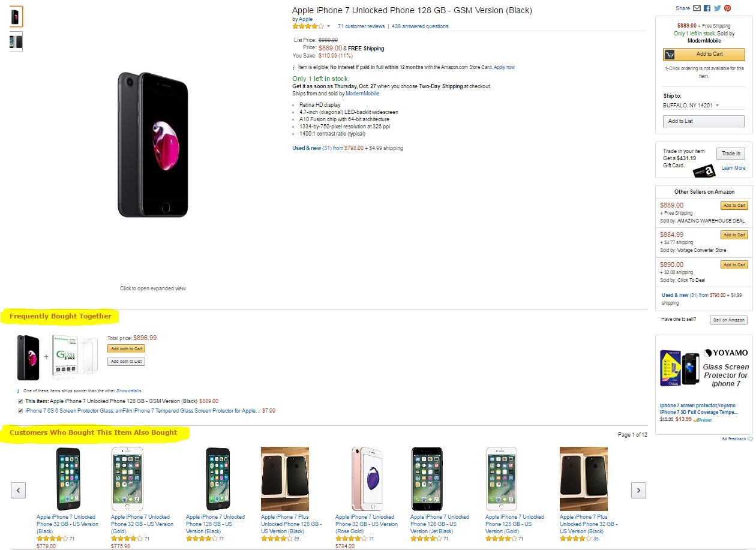The width and height of the screenshot is (756, 550).
Task: Select the second product thumbnail image
Action: pyautogui.click(x=16, y=42)
